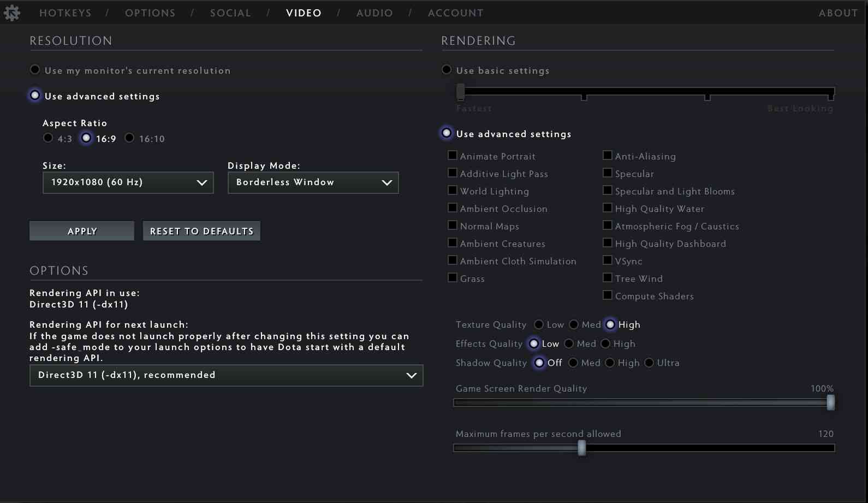This screenshot has width=868, height=503.
Task: Enable the VSync checkbox
Action: (608, 261)
